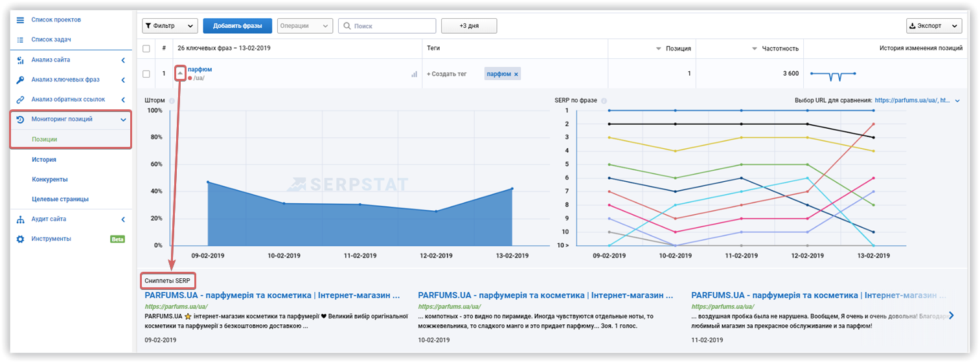
Task: Tick the checkbox for парфюм row
Action: click(x=146, y=74)
